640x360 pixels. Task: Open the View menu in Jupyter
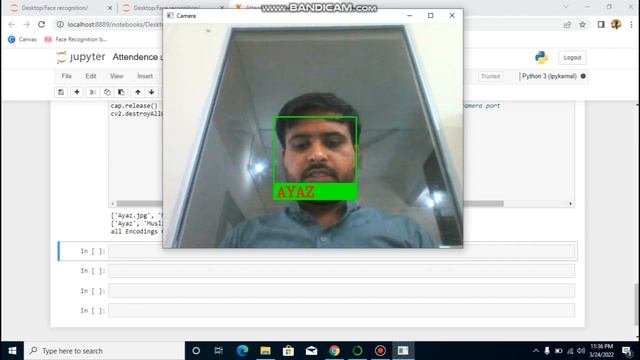click(x=116, y=76)
